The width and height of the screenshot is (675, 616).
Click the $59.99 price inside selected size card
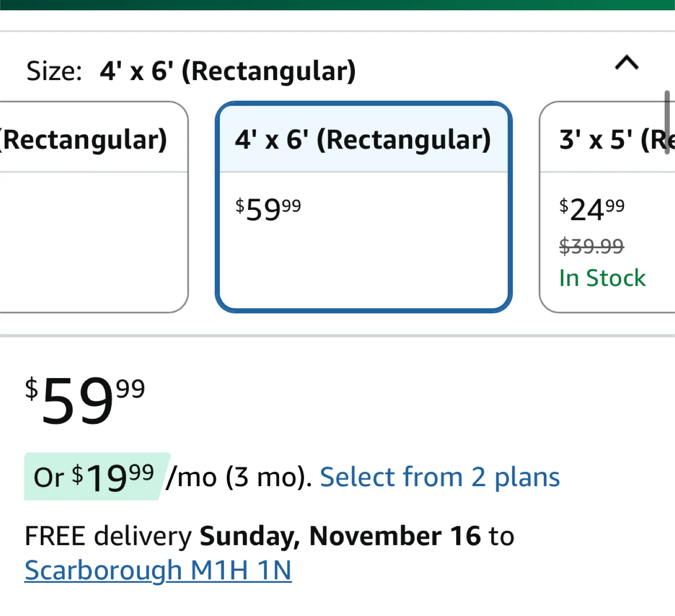(268, 209)
